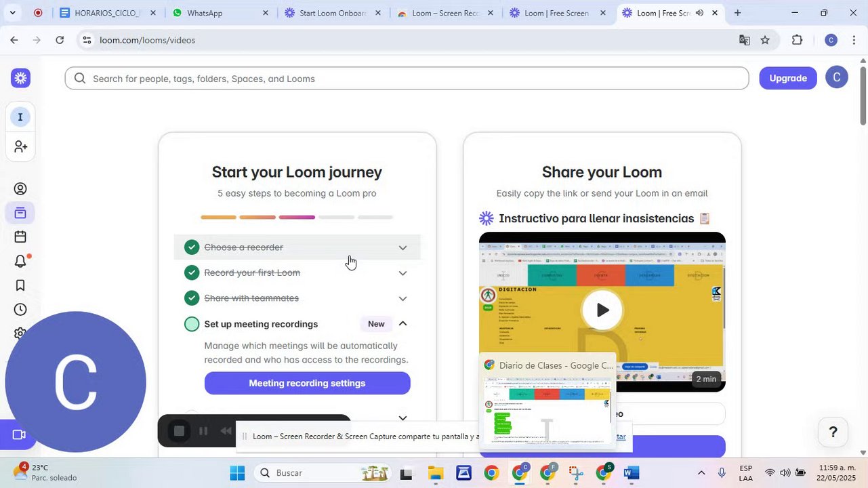868x488 pixels.
Task: Open the user avatar C at top right
Action: click(x=837, y=78)
